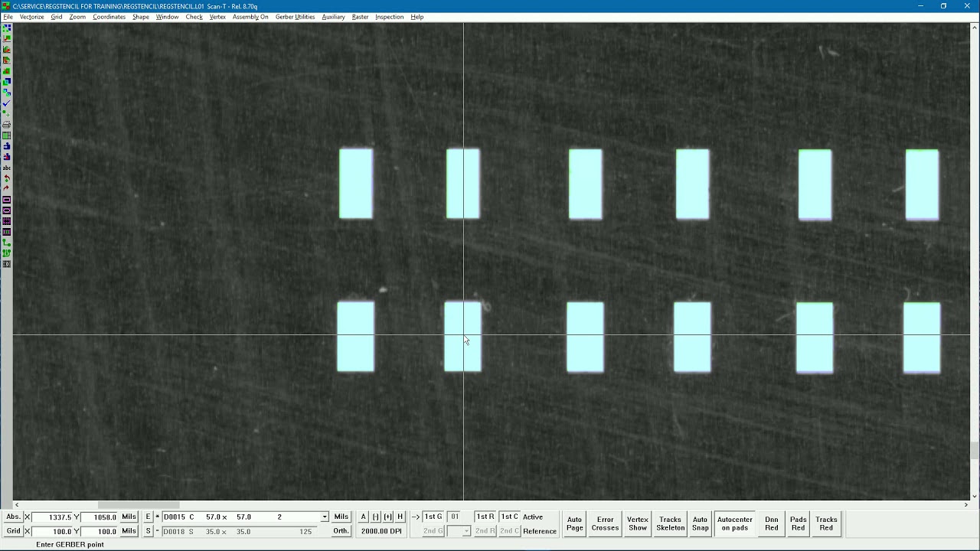Click the Mils button on Abs. row
The image size is (980, 551).
click(129, 517)
